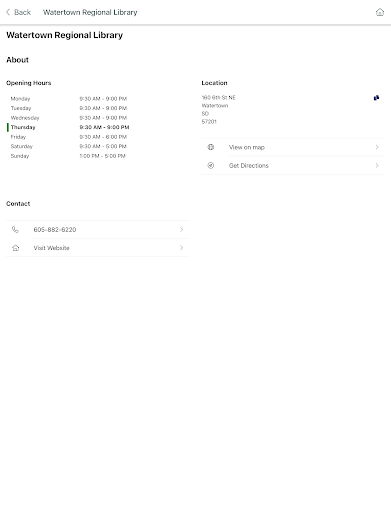The image size is (391, 512).
Task: Click Sunday hours 1:00 PM - 5:00 PM
Action: coord(102,156)
